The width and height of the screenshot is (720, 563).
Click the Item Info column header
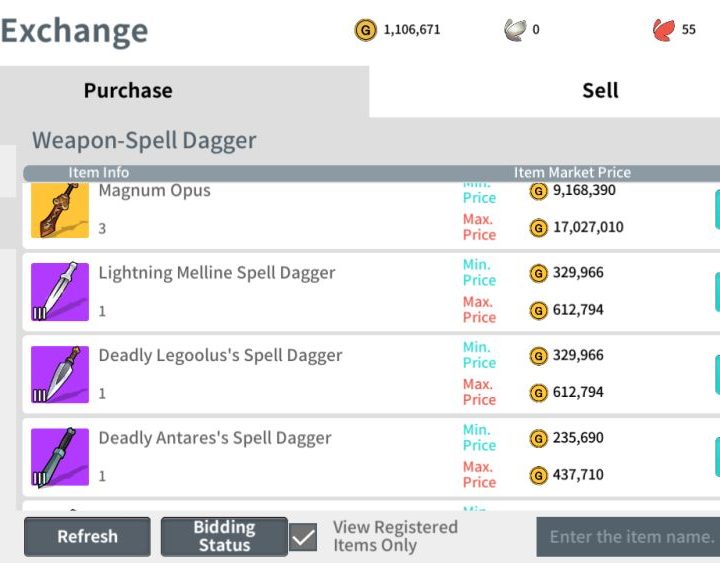point(99,173)
